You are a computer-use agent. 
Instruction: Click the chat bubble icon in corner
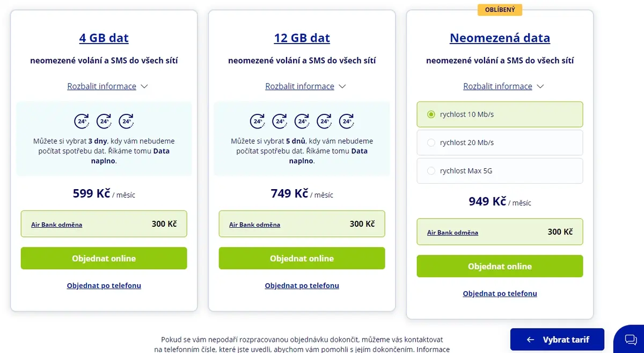[631, 340]
